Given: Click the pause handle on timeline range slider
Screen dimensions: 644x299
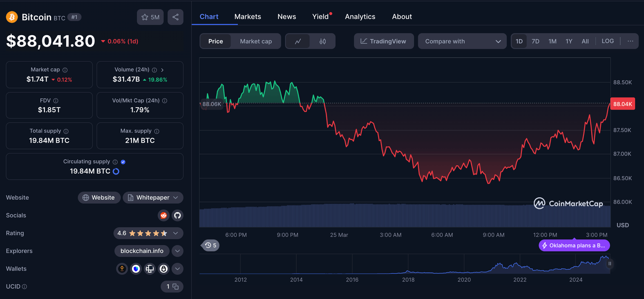Looking at the screenshot, I should [610, 263].
